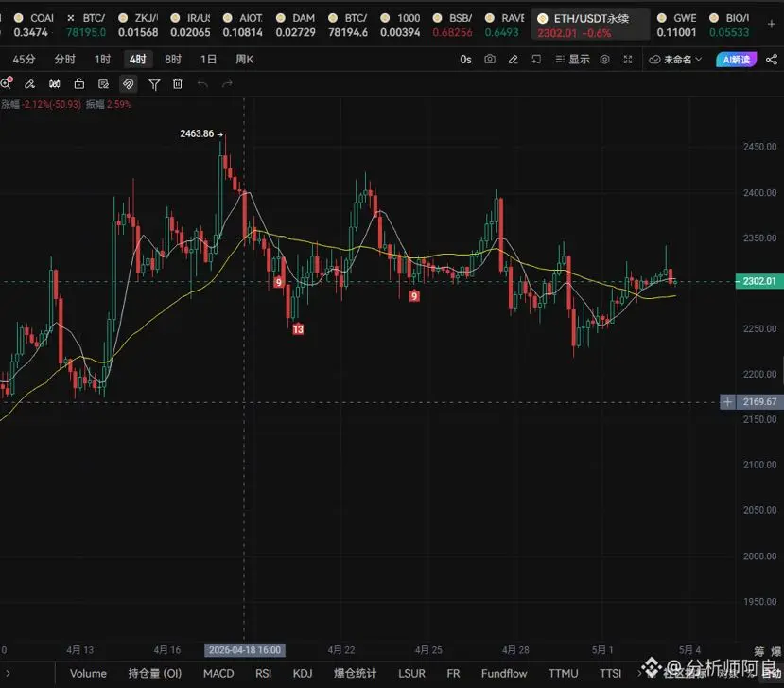The width and height of the screenshot is (784, 688).
Task: Switch to DAM symbol tab
Action: click(x=296, y=25)
